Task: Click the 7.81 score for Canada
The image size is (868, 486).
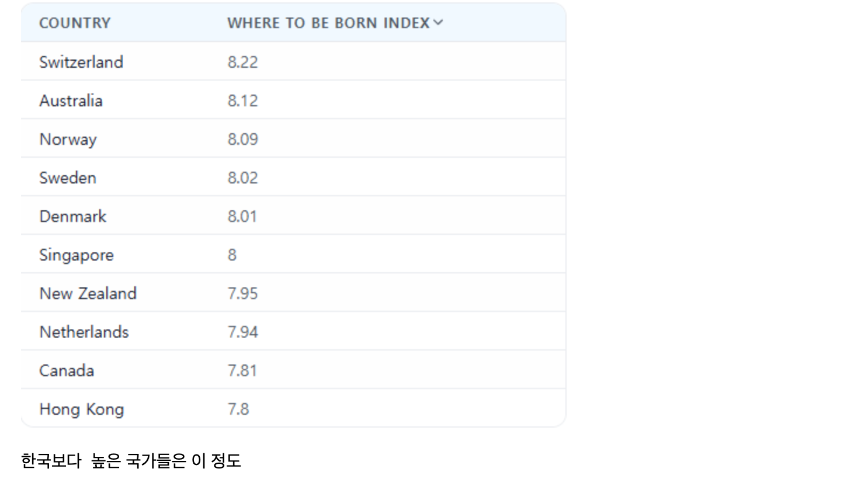Action: tap(242, 370)
